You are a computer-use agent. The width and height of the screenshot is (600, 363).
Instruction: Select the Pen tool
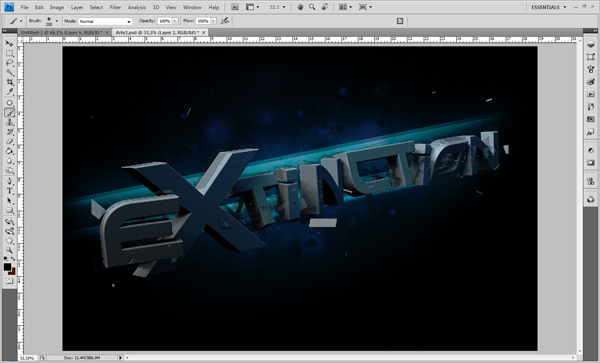(10, 181)
